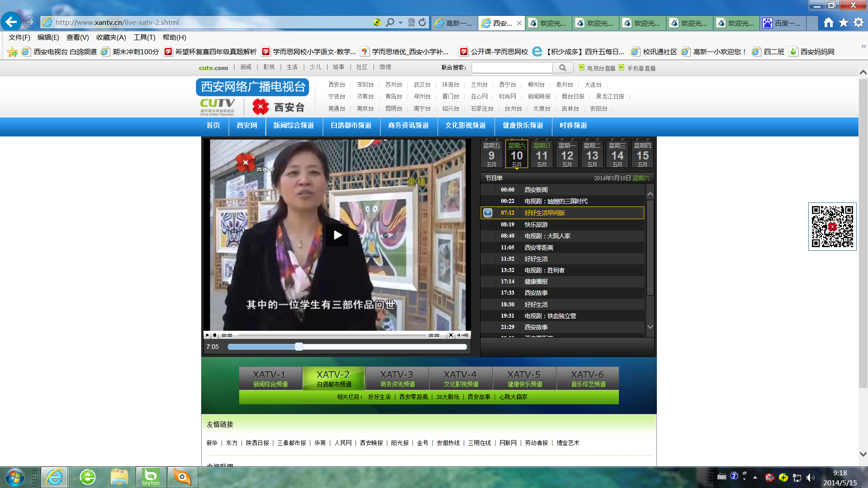The image size is (868, 488).
Task: Enter fullscreen using the player's fullscreen icon
Action: point(451,335)
